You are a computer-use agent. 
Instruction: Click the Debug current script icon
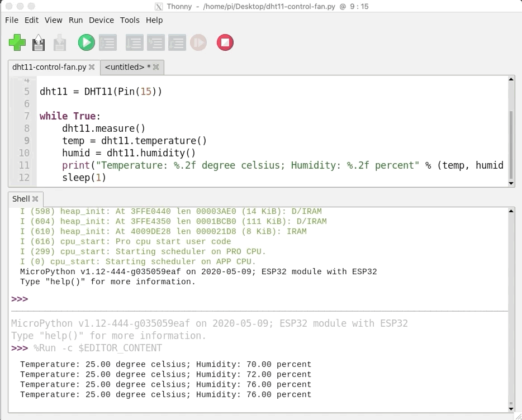108,42
